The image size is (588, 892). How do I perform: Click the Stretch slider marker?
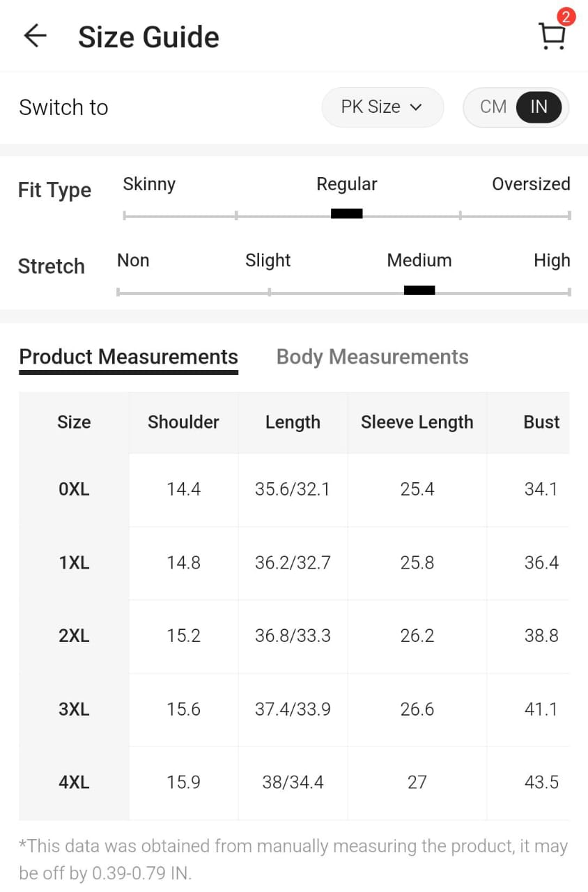point(419,291)
